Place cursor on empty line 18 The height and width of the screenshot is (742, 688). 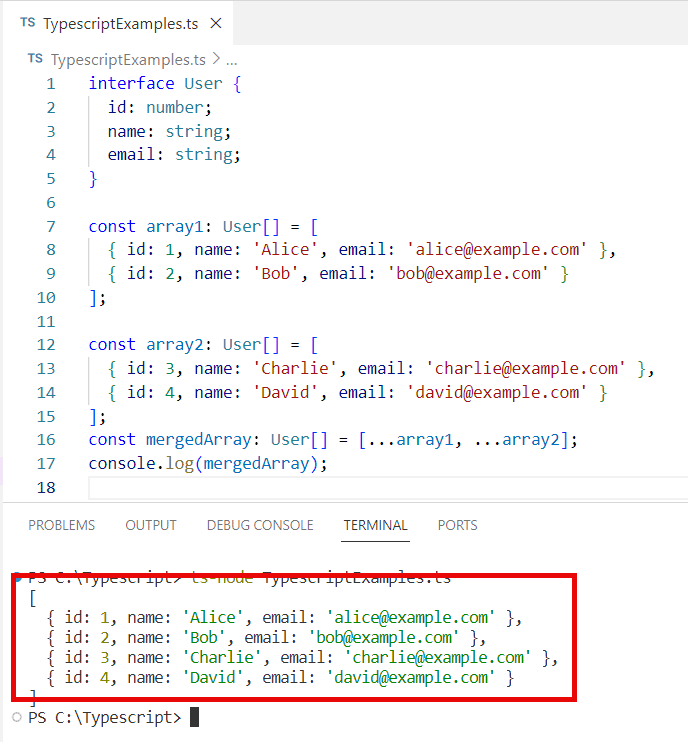(388, 487)
